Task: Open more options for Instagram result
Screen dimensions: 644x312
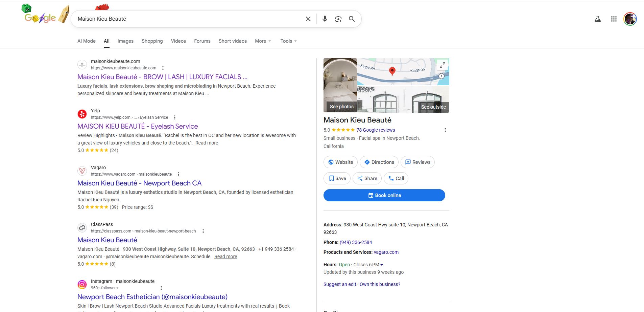Action: point(161,288)
